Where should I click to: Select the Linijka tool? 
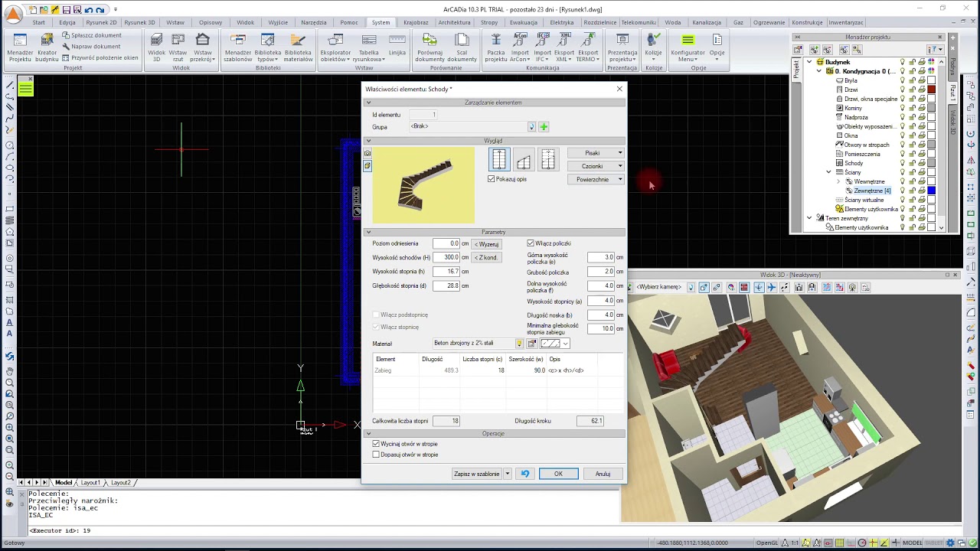(x=397, y=46)
